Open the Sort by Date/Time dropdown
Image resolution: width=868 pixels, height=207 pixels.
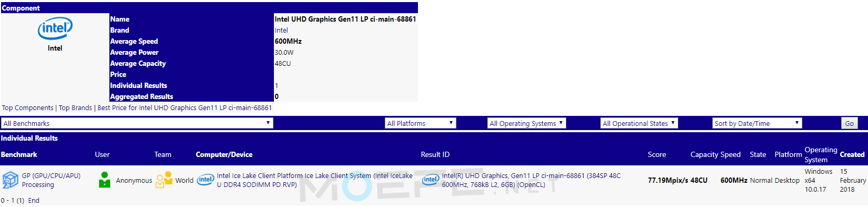pyautogui.click(x=757, y=123)
